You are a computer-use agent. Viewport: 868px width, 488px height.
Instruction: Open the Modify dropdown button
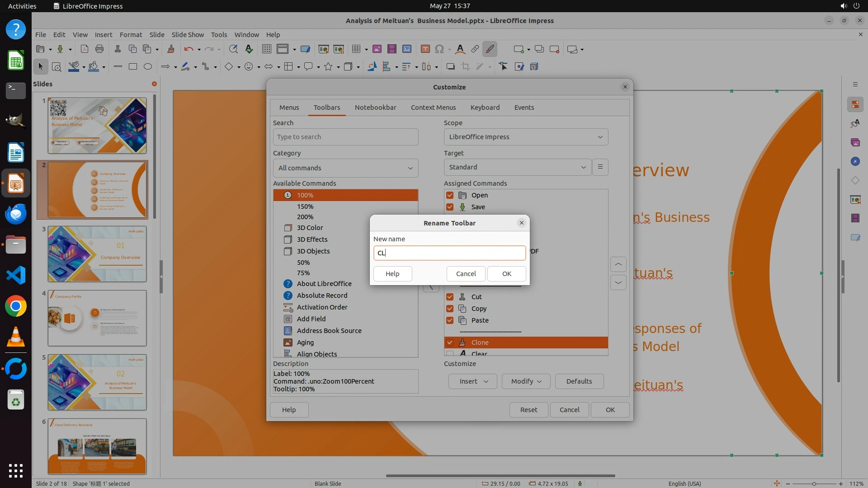tap(526, 381)
